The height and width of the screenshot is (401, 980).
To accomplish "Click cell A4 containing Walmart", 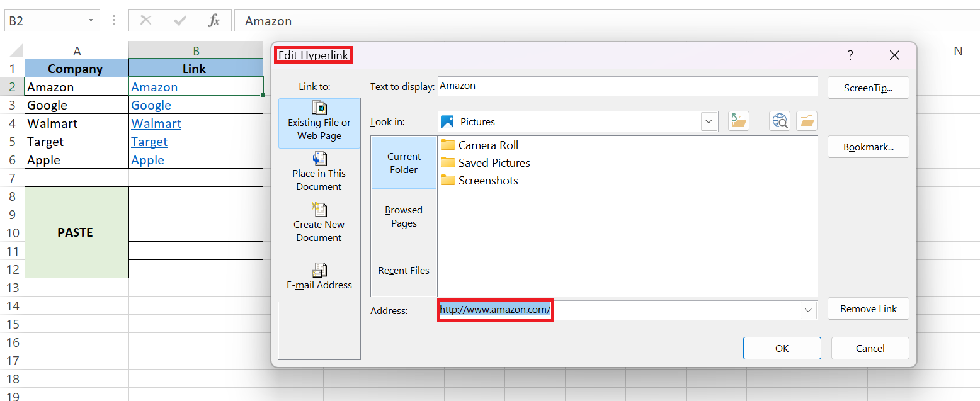I will click(x=77, y=123).
